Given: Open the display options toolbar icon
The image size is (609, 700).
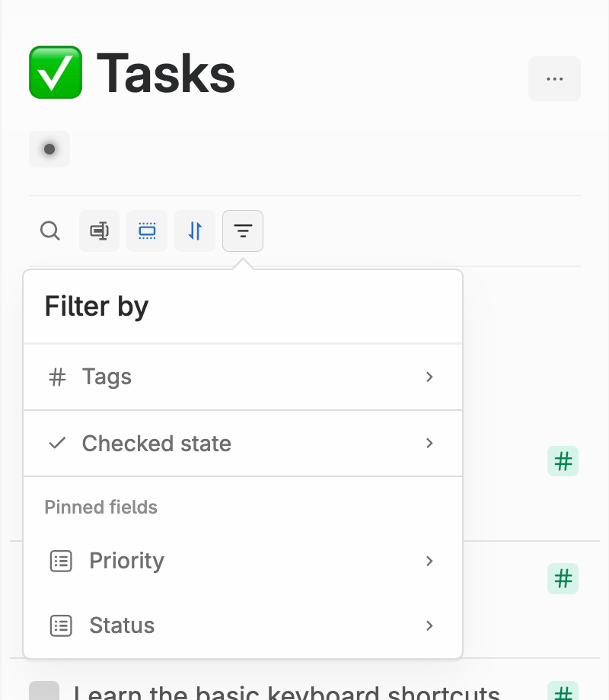Looking at the screenshot, I should pyautogui.click(x=99, y=231).
